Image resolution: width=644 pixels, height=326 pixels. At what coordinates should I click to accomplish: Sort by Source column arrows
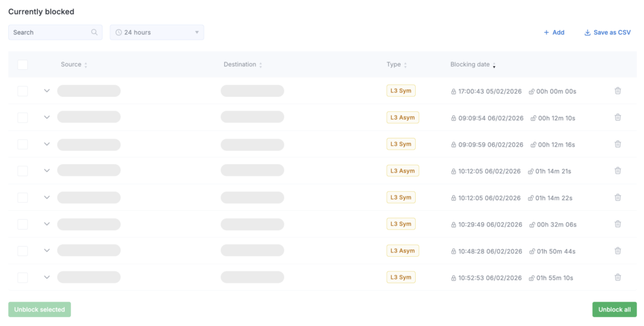pos(86,65)
